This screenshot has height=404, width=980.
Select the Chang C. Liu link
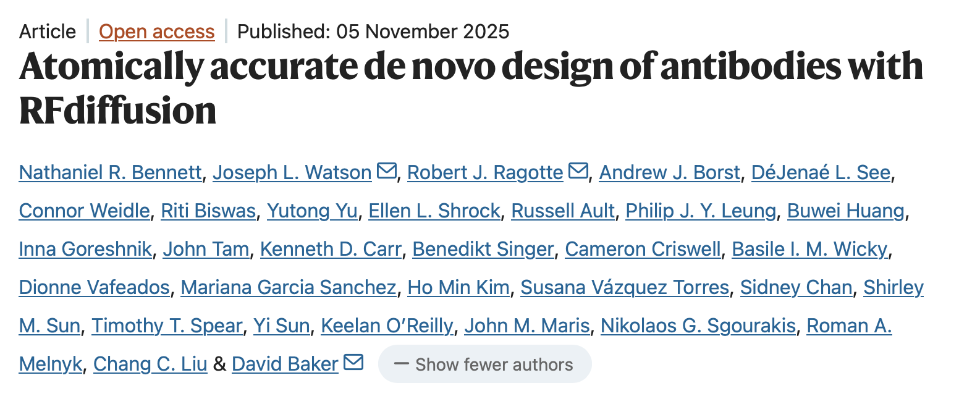pos(150,363)
